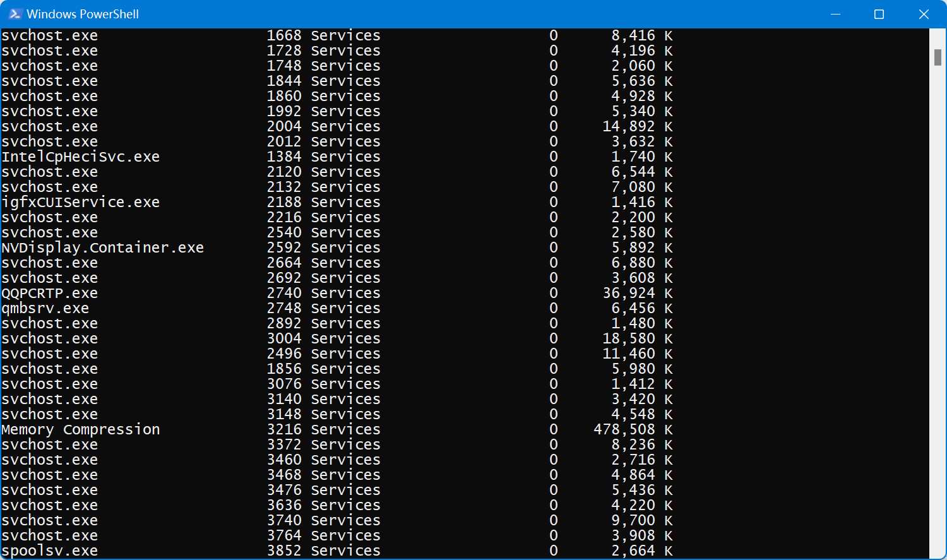Click the memory value 1,740 K

pyautogui.click(x=642, y=157)
